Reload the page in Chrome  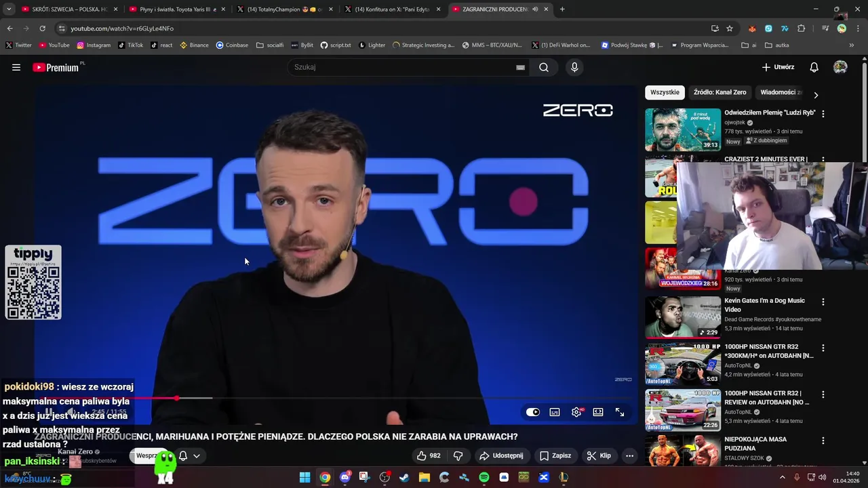tap(42, 28)
